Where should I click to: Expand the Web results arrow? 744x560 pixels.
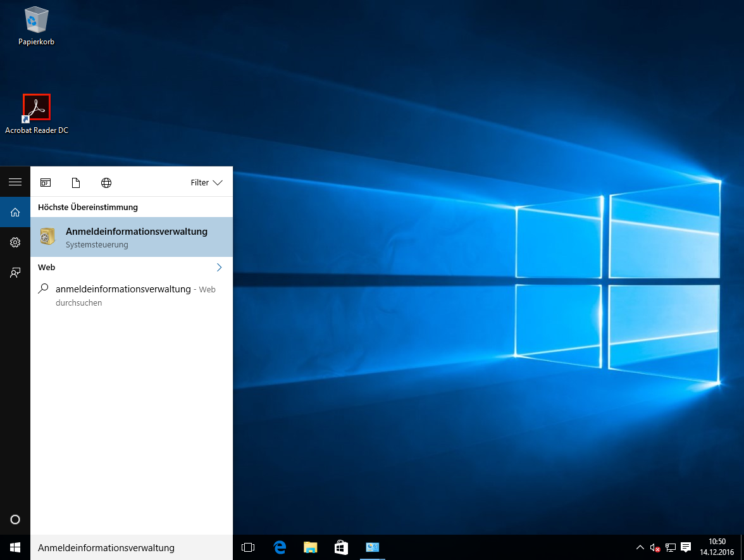coord(219,268)
